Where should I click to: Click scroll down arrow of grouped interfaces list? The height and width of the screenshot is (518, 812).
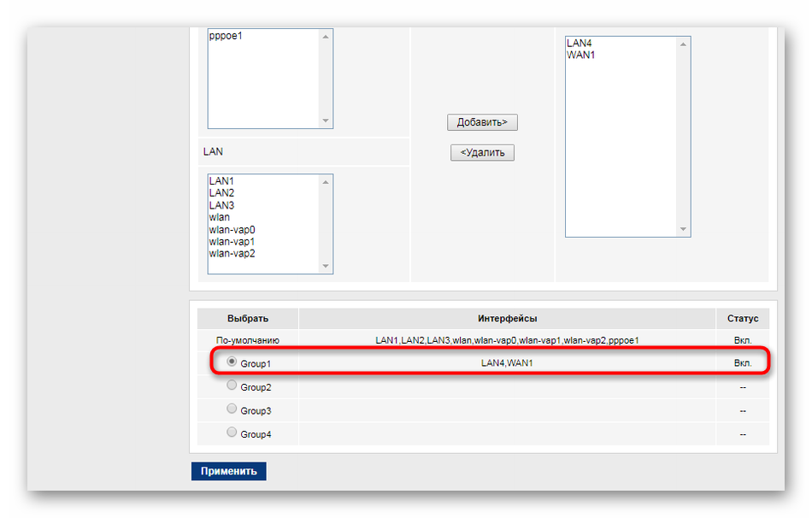click(x=683, y=229)
